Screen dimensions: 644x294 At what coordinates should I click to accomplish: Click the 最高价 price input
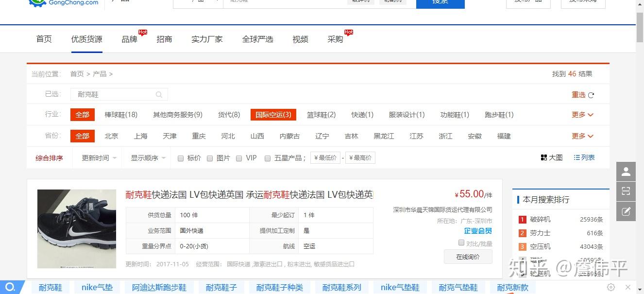click(x=360, y=158)
